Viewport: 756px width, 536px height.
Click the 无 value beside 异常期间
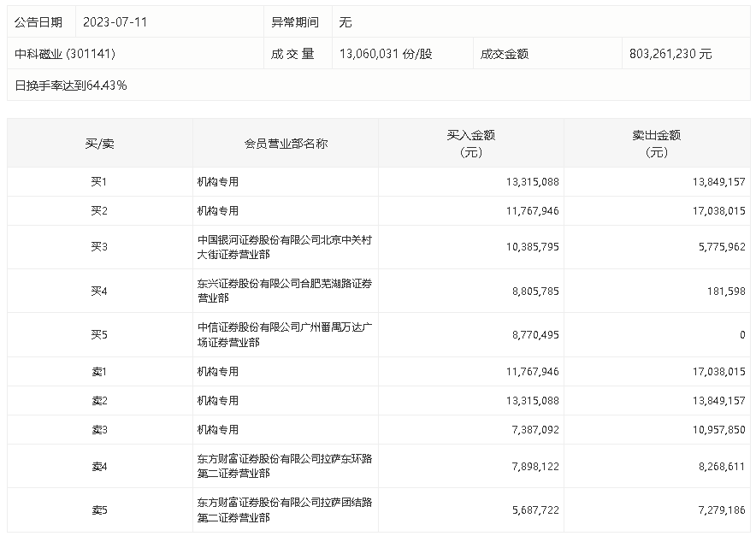pyautogui.click(x=346, y=22)
